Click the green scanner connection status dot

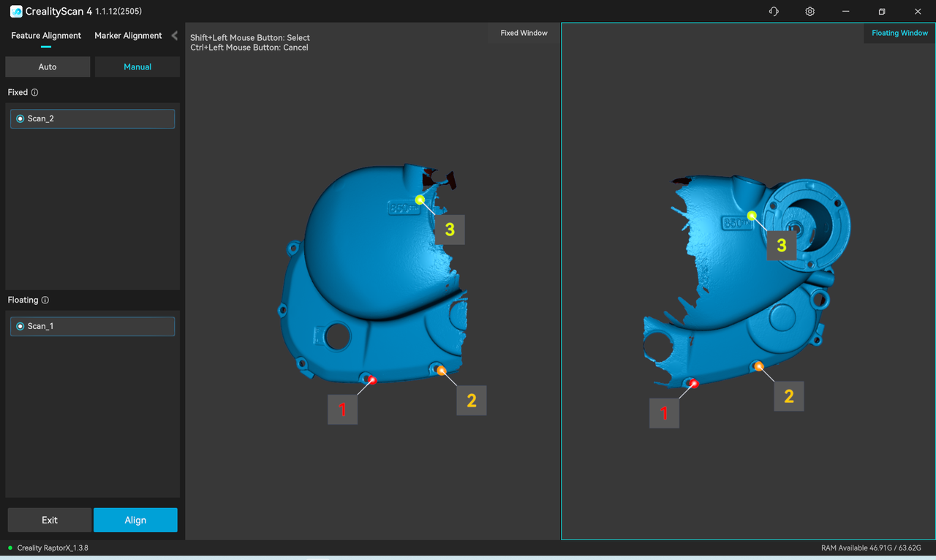10,548
